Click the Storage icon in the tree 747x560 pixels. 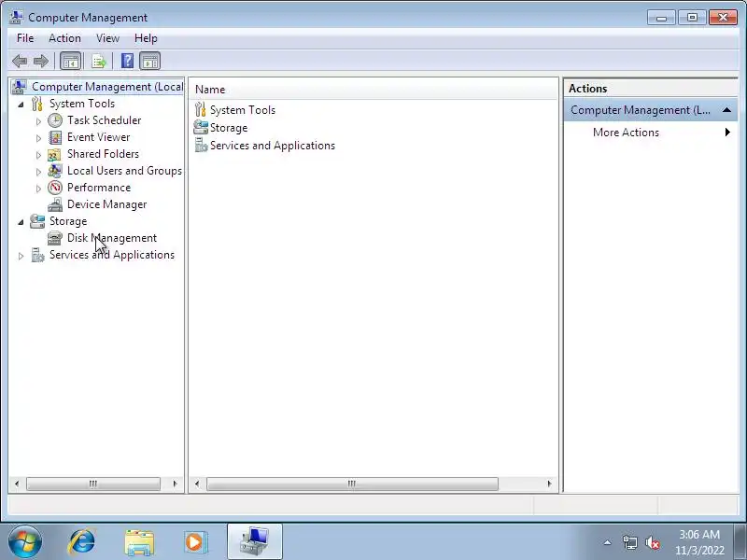click(x=37, y=221)
